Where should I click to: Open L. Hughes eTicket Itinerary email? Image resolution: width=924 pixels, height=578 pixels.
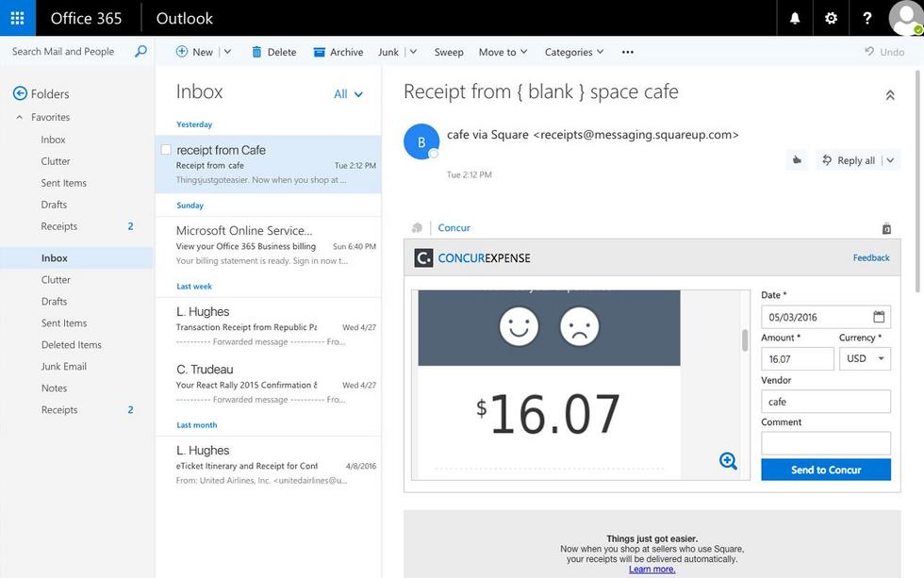tap(268, 465)
